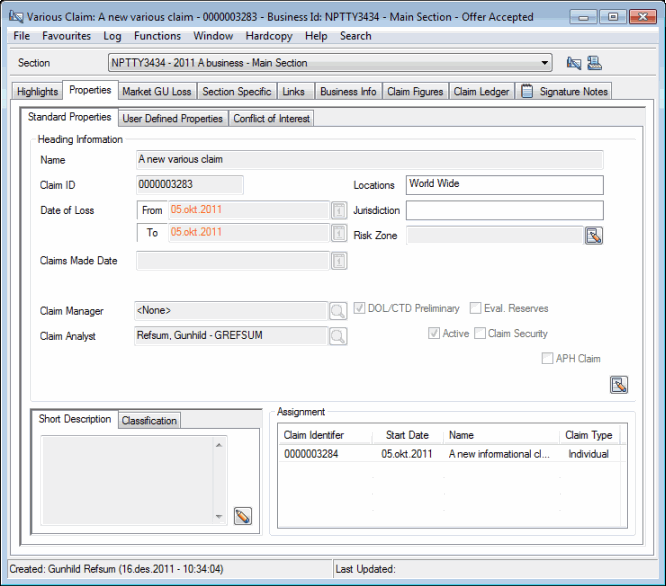
Task: Expand the Section dropdown list
Action: pos(545,63)
